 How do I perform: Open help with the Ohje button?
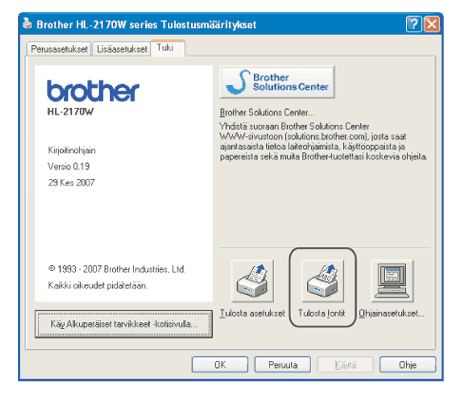tap(407, 365)
